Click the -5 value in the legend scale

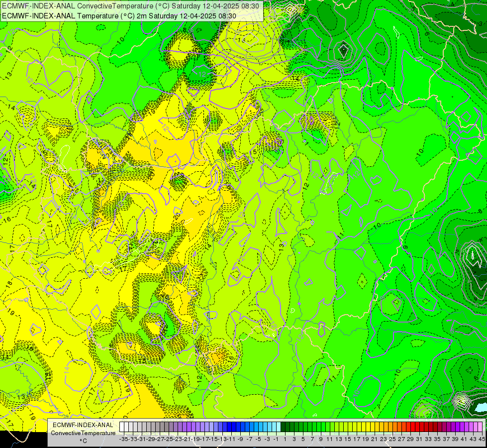[258, 439]
